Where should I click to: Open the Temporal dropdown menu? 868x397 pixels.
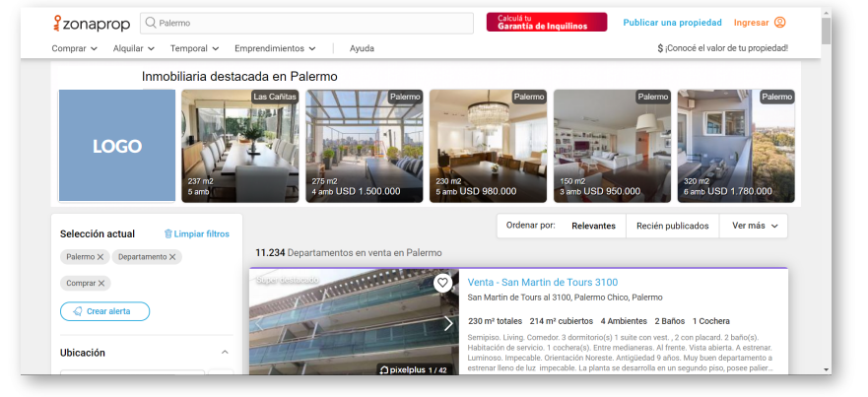coord(194,48)
